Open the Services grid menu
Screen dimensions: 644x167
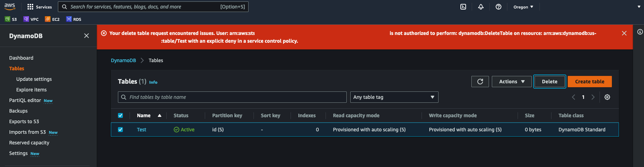click(40, 7)
